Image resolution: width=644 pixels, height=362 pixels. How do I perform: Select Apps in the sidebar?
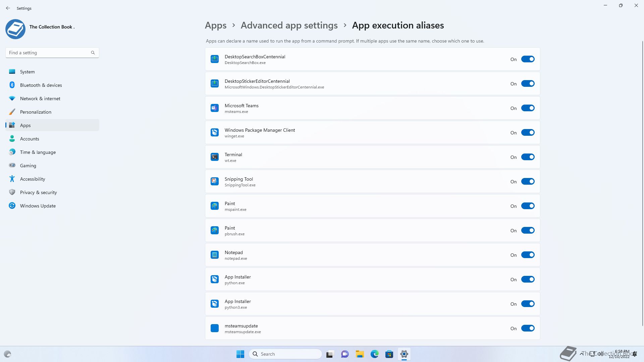point(52,125)
